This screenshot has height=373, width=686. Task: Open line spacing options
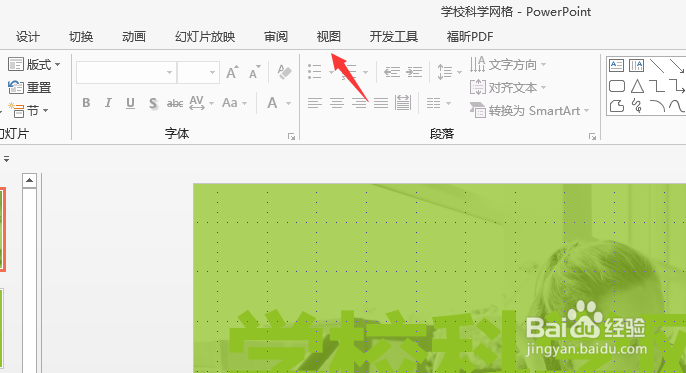[449, 72]
